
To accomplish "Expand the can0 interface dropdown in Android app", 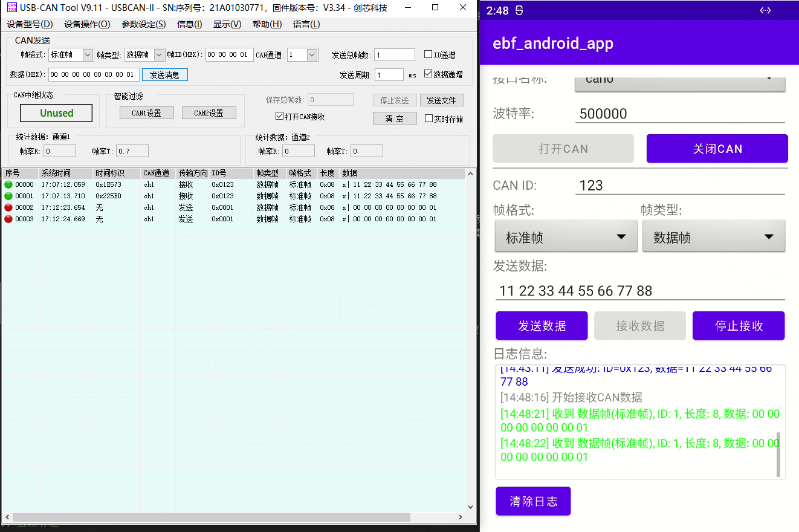I will click(x=679, y=83).
